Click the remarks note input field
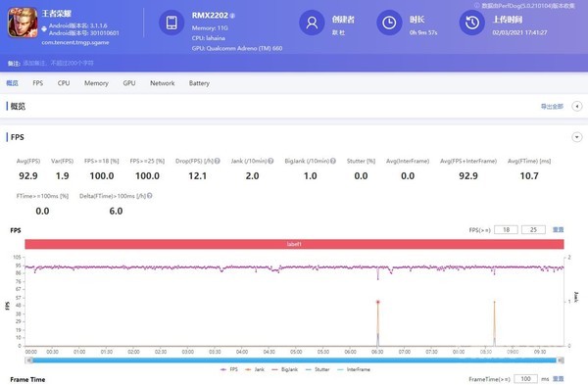The height and width of the screenshot is (385, 588). click(x=58, y=64)
